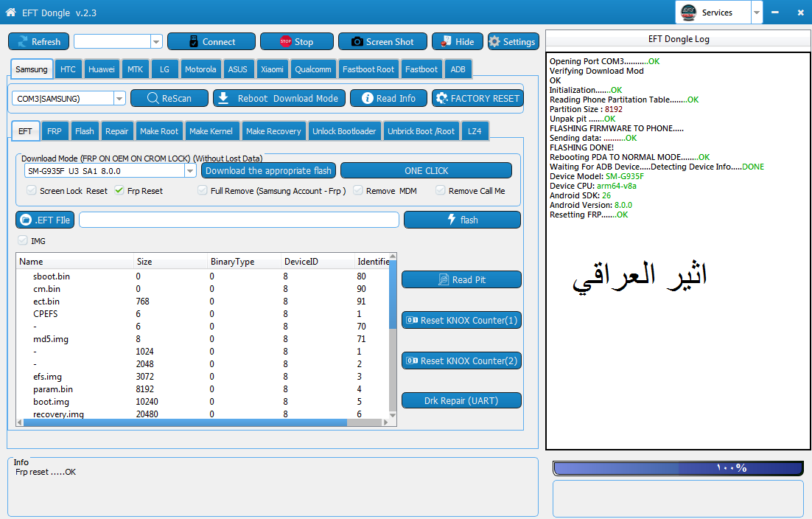Select the Fastboot Root tab
Image resolution: width=812 pixels, height=519 pixels.
coord(368,69)
